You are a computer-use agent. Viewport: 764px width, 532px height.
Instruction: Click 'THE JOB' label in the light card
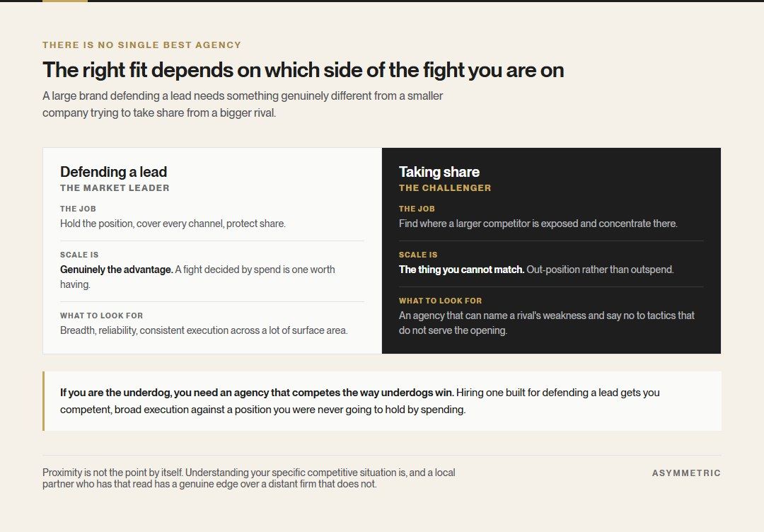click(78, 209)
